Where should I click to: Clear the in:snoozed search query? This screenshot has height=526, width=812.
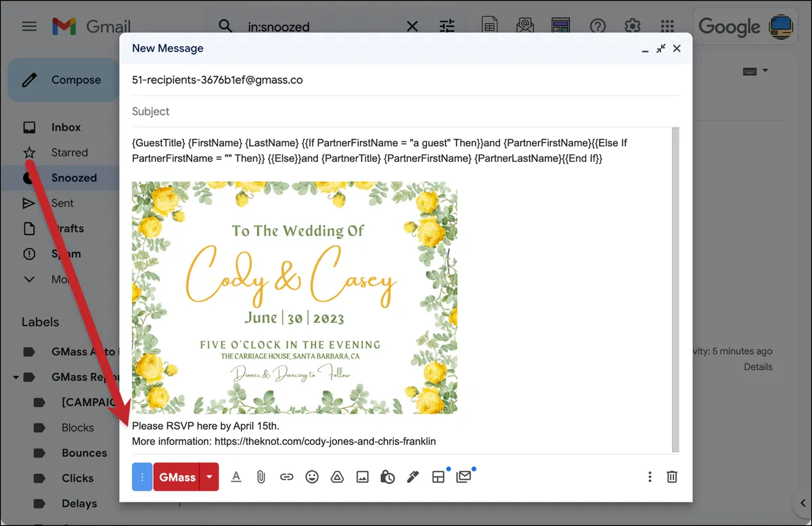click(x=412, y=26)
